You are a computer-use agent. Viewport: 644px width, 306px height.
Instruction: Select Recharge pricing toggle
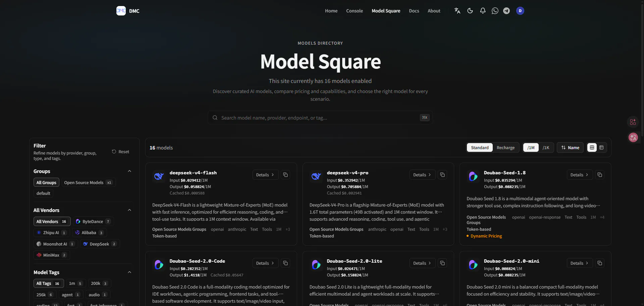(505, 147)
